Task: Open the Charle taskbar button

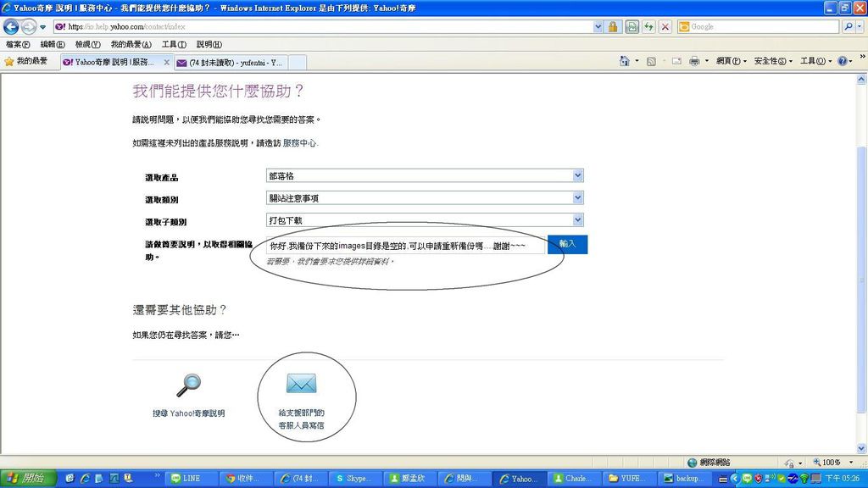Action: click(573, 479)
